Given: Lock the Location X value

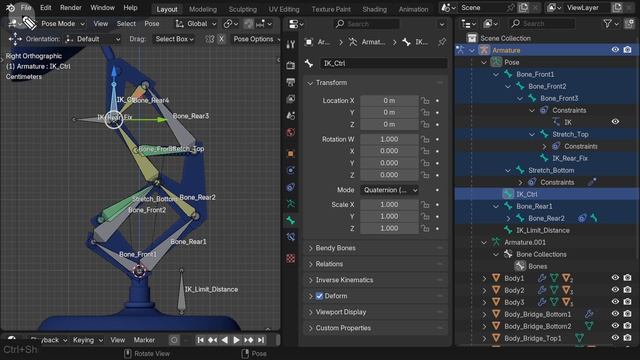Looking at the screenshot, I should (x=425, y=100).
